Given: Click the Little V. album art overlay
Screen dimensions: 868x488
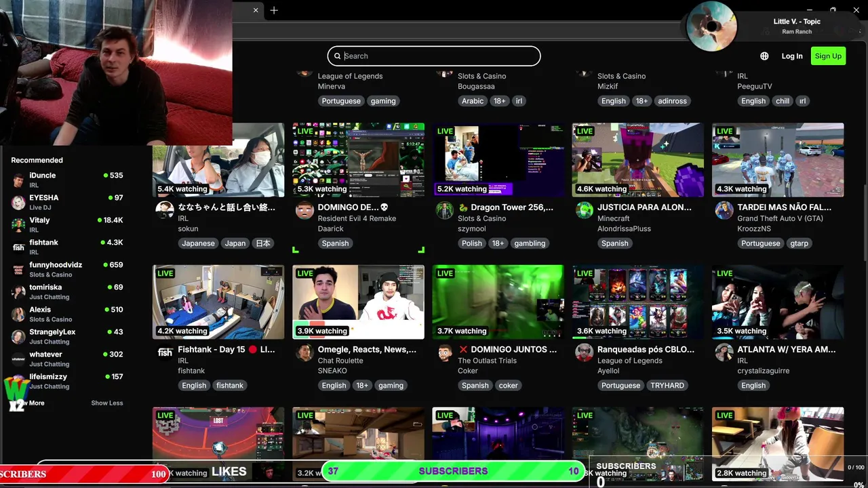Looking at the screenshot, I should 711,26.
